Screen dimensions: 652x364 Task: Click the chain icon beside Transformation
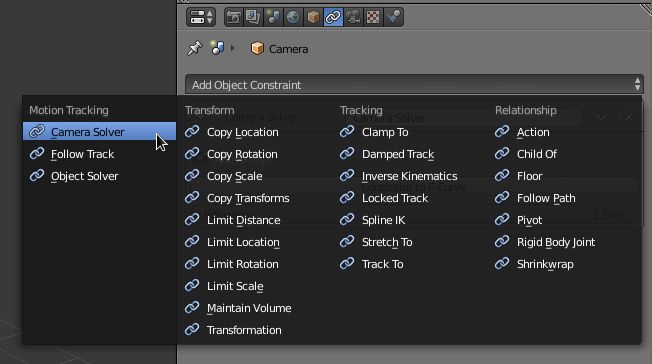pos(192,329)
